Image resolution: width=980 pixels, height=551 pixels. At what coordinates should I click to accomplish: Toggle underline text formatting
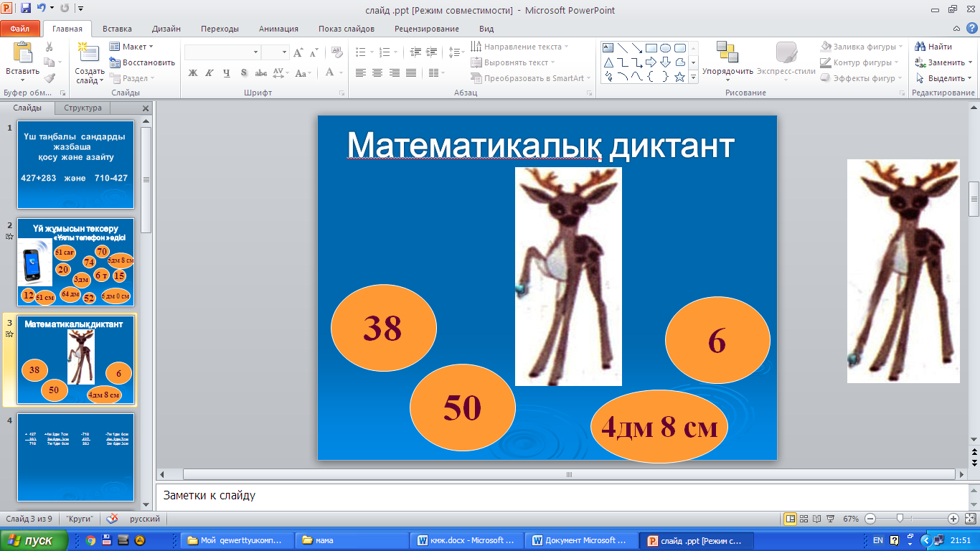click(x=227, y=72)
